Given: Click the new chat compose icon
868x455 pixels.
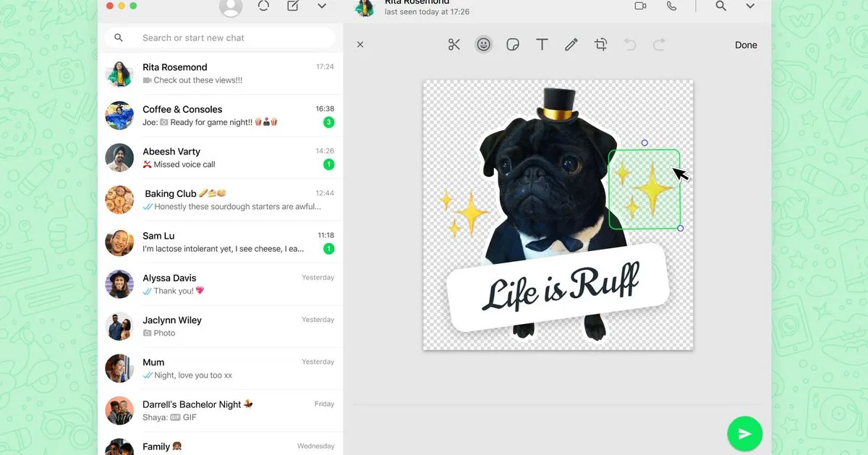Looking at the screenshot, I should point(292,6).
